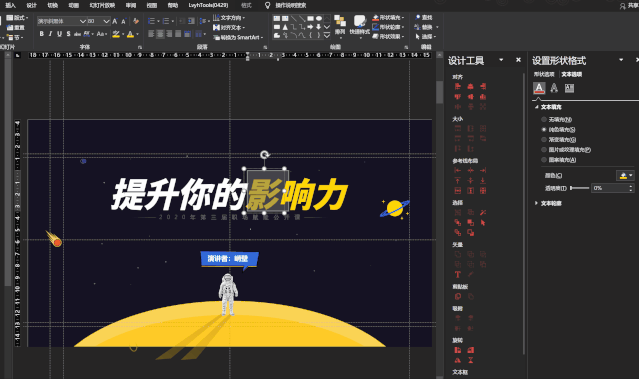
Task: Click the 透明度 transparency slider
Action: coord(580,188)
